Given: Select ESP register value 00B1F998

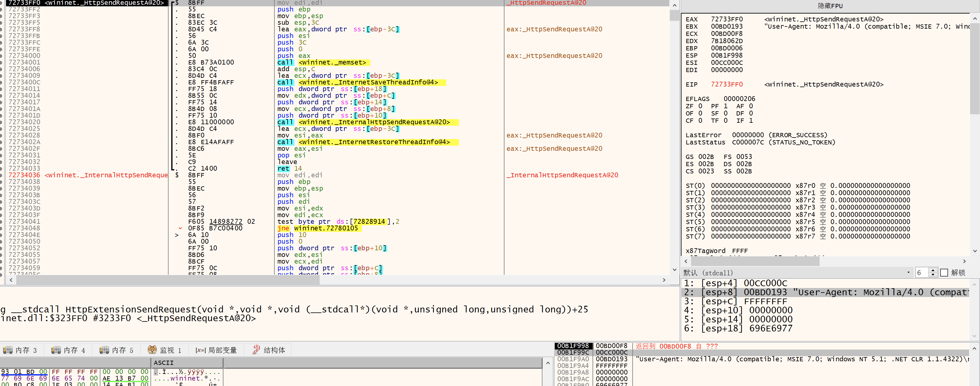Looking at the screenshot, I should (x=727, y=55).
